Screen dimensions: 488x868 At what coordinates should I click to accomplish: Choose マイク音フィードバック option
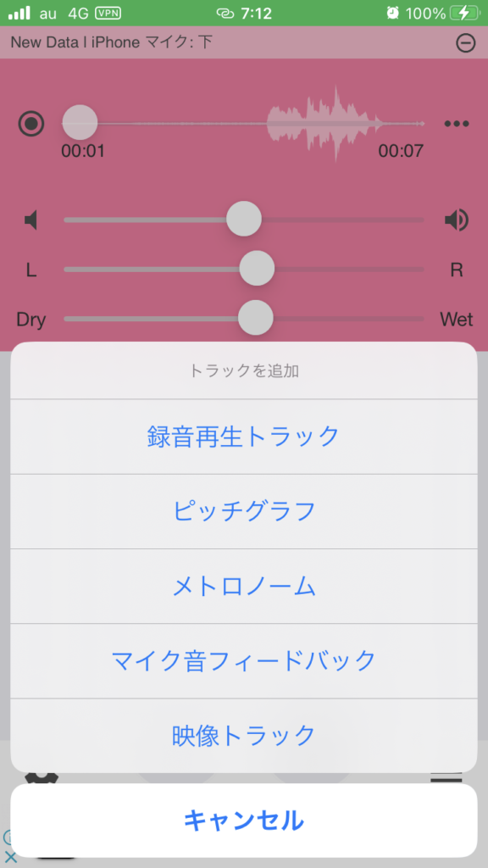(x=243, y=661)
